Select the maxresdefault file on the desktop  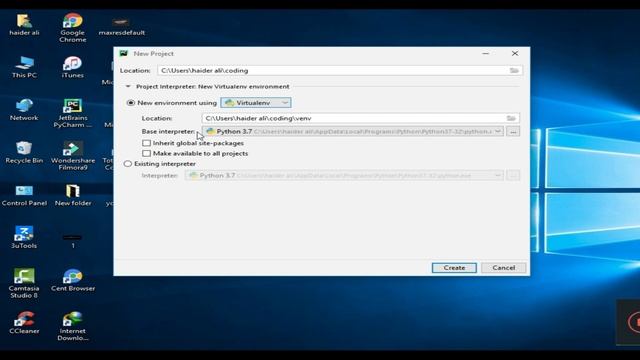[x=122, y=26]
